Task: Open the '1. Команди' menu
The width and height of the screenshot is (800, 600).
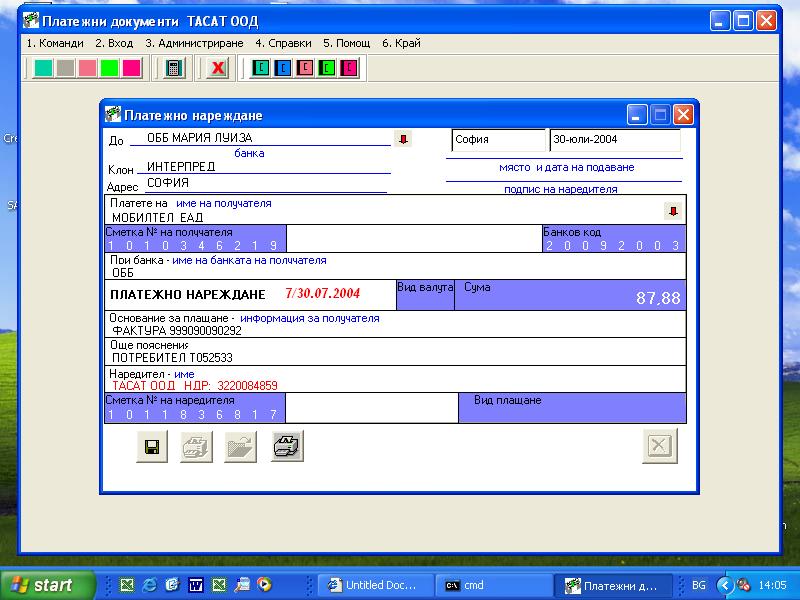Action: point(55,43)
